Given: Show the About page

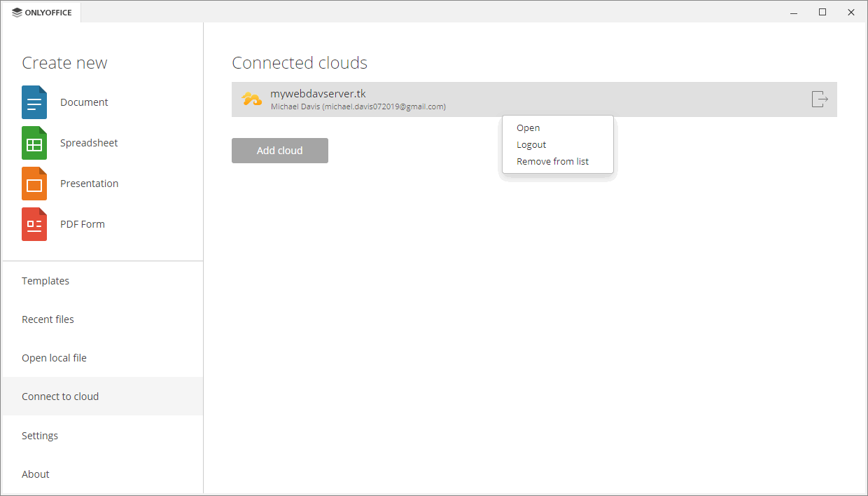Looking at the screenshot, I should point(36,474).
